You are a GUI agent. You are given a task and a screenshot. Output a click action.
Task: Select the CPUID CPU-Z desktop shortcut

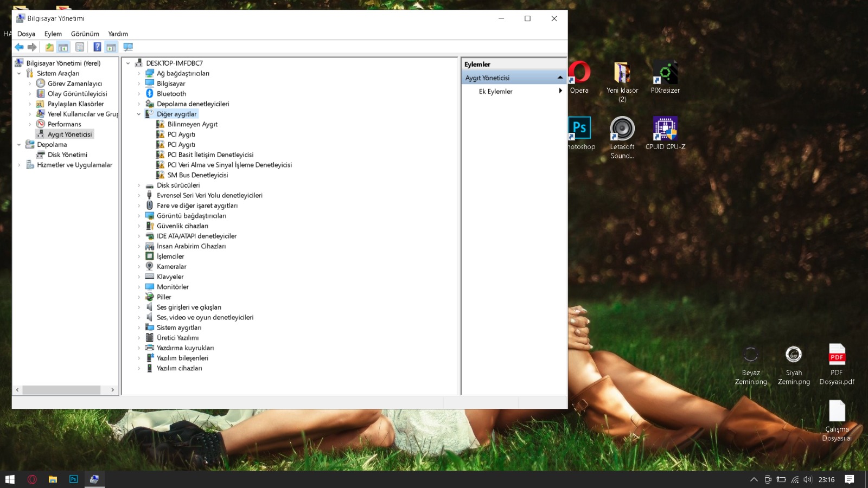coord(665,133)
